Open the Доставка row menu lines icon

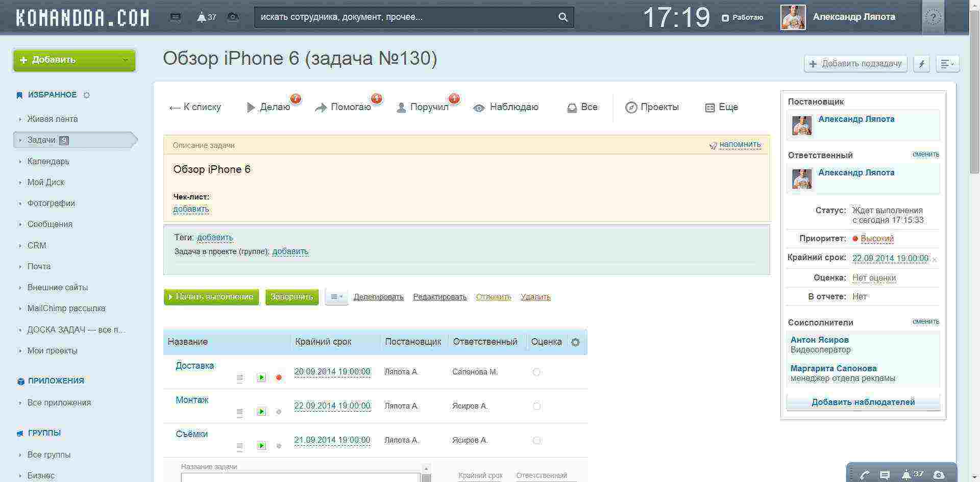239,378
